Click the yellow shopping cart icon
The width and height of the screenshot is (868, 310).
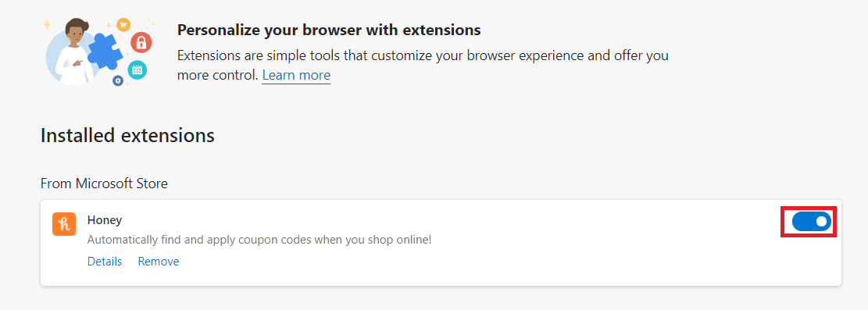(x=123, y=23)
